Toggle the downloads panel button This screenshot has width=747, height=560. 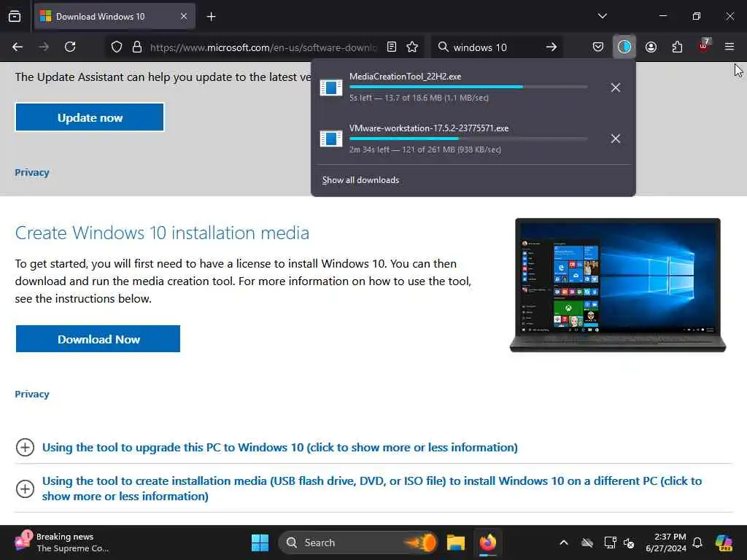[x=624, y=47]
